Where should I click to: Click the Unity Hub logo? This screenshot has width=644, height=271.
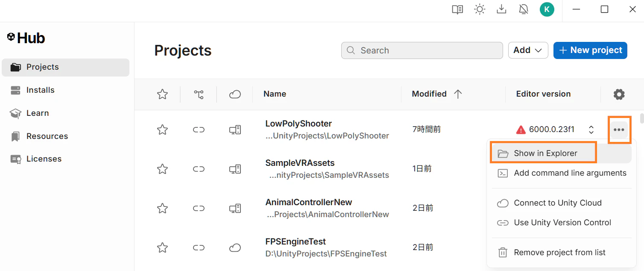pyautogui.click(x=26, y=38)
